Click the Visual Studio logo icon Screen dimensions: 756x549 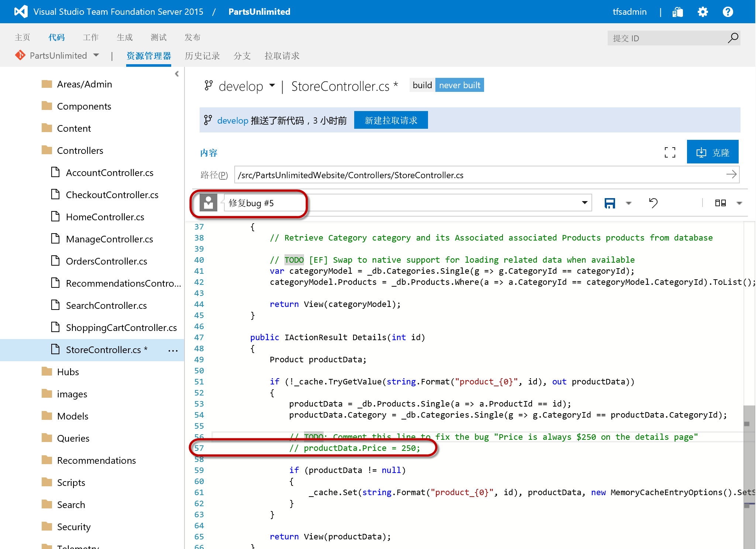tap(21, 12)
